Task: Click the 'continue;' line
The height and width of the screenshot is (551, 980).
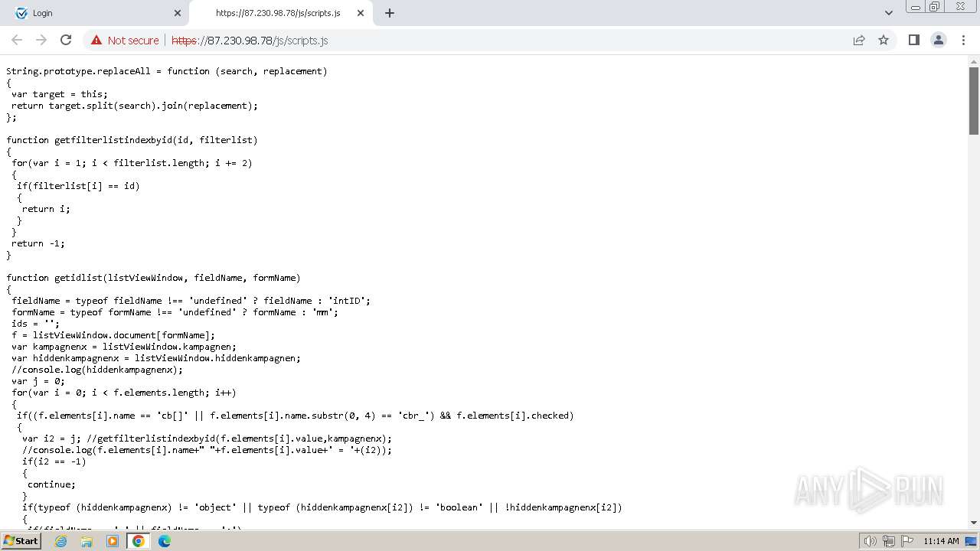Action: (x=51, y=484)
